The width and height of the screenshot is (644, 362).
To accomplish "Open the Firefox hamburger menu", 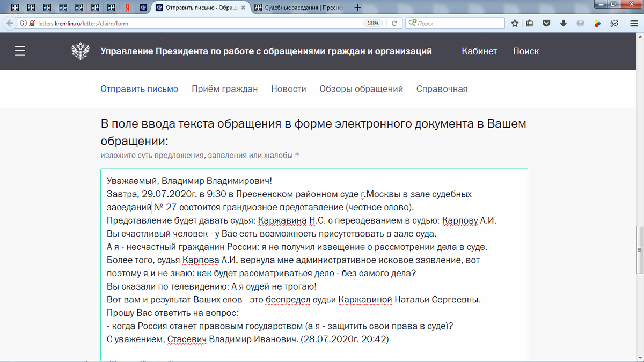I will (634, 23).
